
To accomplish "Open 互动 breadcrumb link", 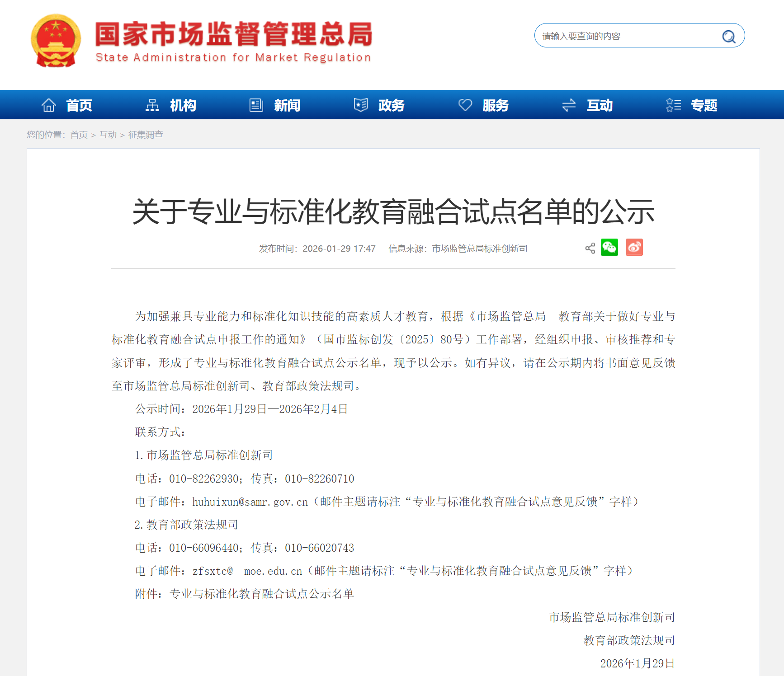I will pyautogui.click(x=108, y=135).
